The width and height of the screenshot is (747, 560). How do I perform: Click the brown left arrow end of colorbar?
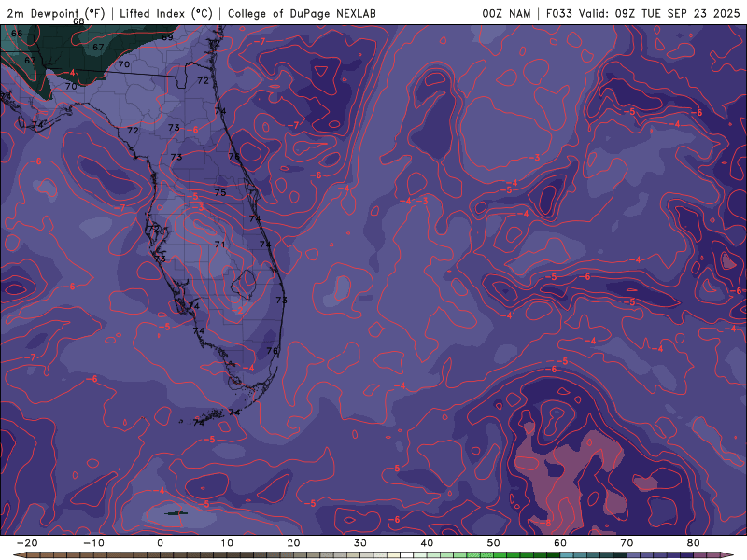20,555
